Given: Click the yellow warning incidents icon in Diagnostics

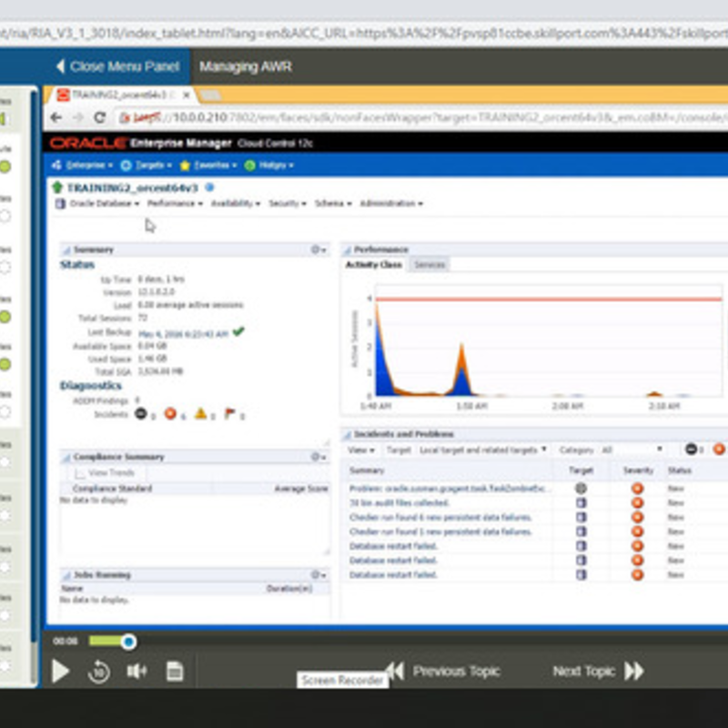Looking at the screenshot, I should tap(200, 413).
